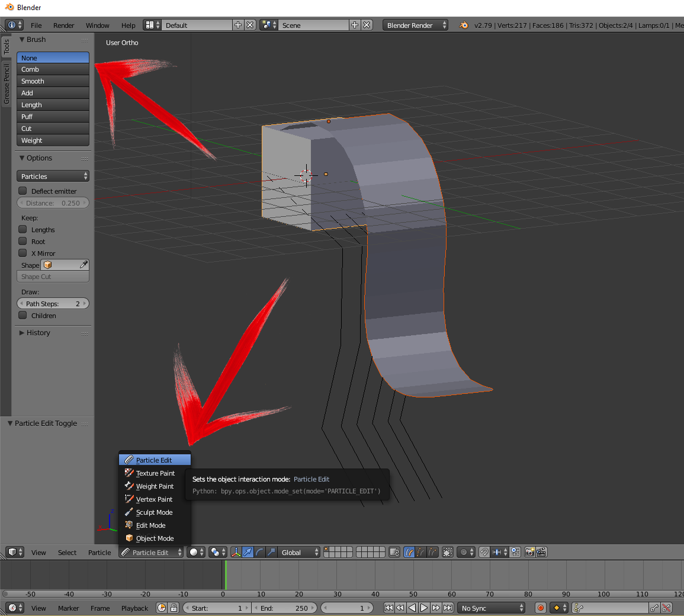
Task: Click the Shape eyedropper icon
Action: pyautogui.click(x=84, y=265)
